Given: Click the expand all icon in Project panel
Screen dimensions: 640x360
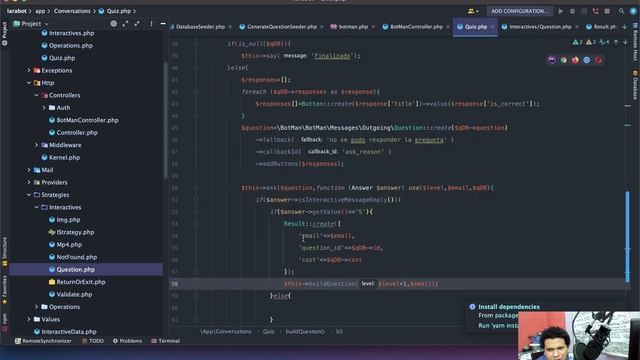Looking at the screenshot, I should [125, 24].
